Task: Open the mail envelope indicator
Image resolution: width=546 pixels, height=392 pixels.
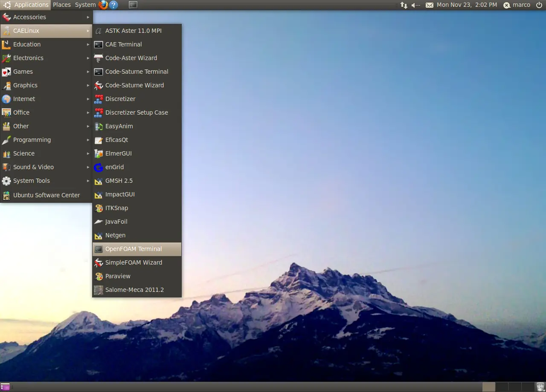Action: click(430, 5)
